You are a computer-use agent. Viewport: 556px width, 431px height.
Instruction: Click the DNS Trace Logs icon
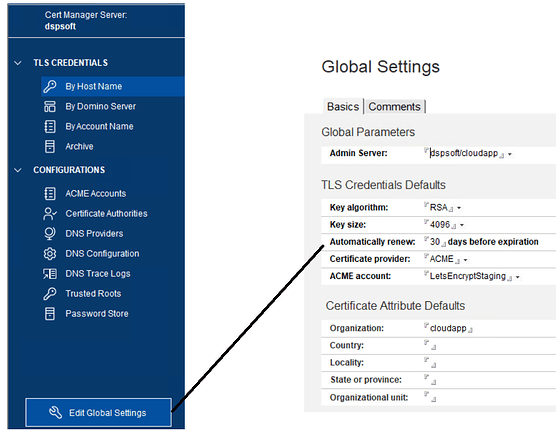(x=50, y=273)
